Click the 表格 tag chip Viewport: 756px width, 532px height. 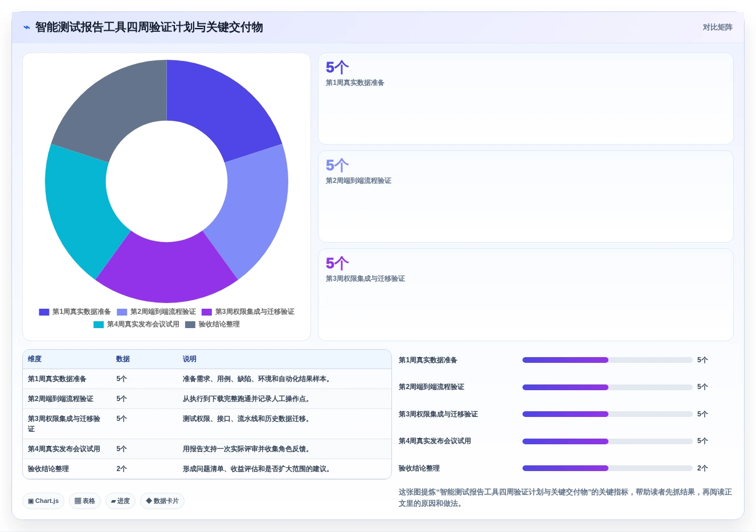click(85, 501)
